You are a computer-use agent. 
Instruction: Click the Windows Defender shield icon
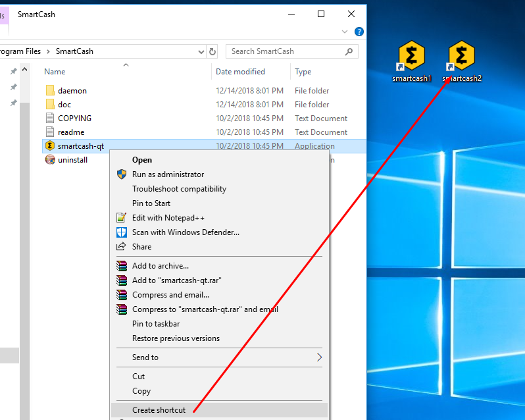[122, 232]
